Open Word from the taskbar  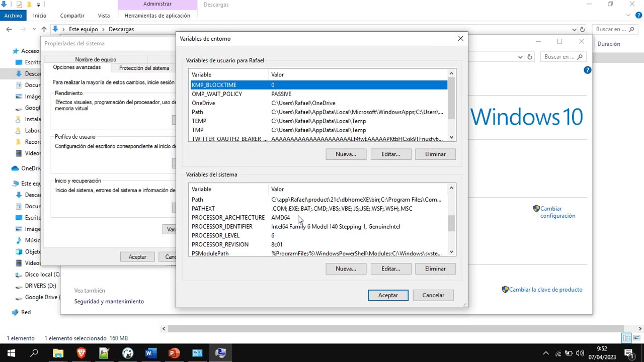coord(150,353)
